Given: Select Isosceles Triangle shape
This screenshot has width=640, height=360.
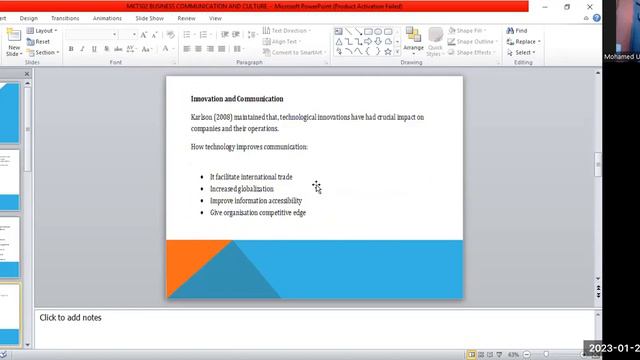Looking at the screenshot, I should click(339, 42).
